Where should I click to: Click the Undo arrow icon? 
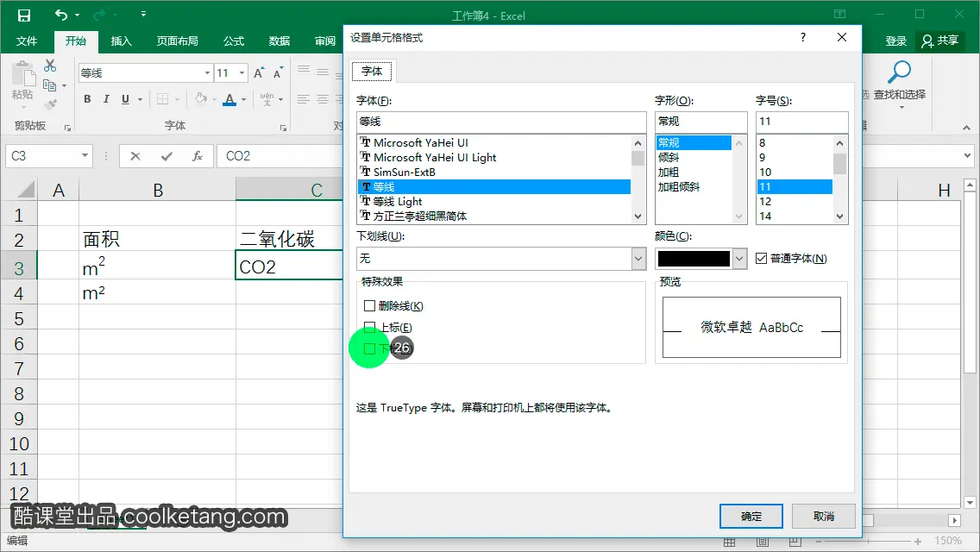click(61, 15)
